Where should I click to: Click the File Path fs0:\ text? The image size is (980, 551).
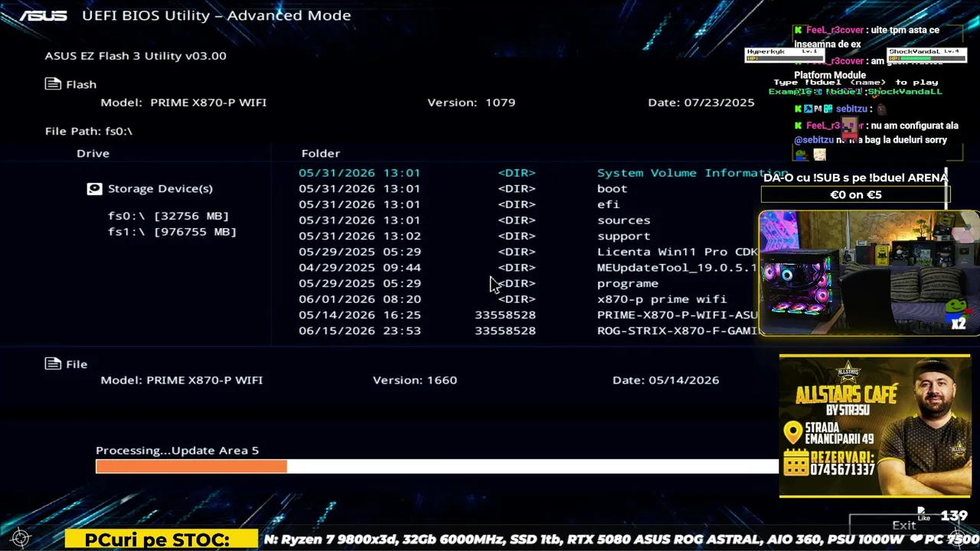coord(89,131)
